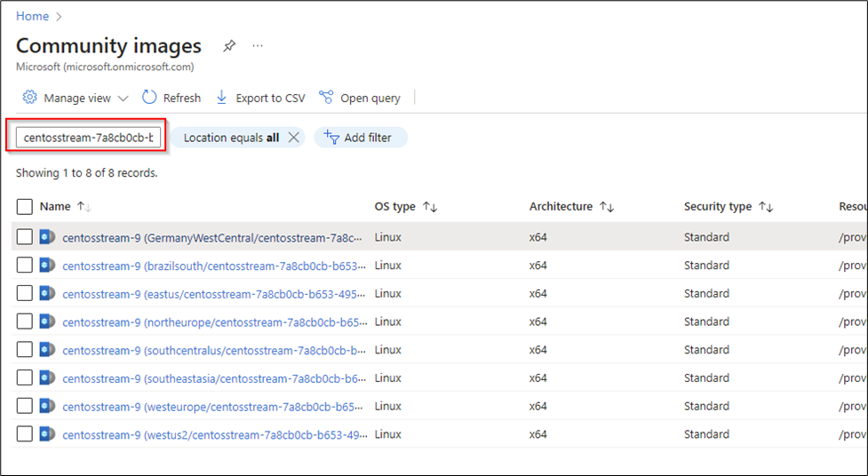This screenshot has height=476, width=868.
Task: Open centosstream-9 westus2 image link
Action: (214, 436)
